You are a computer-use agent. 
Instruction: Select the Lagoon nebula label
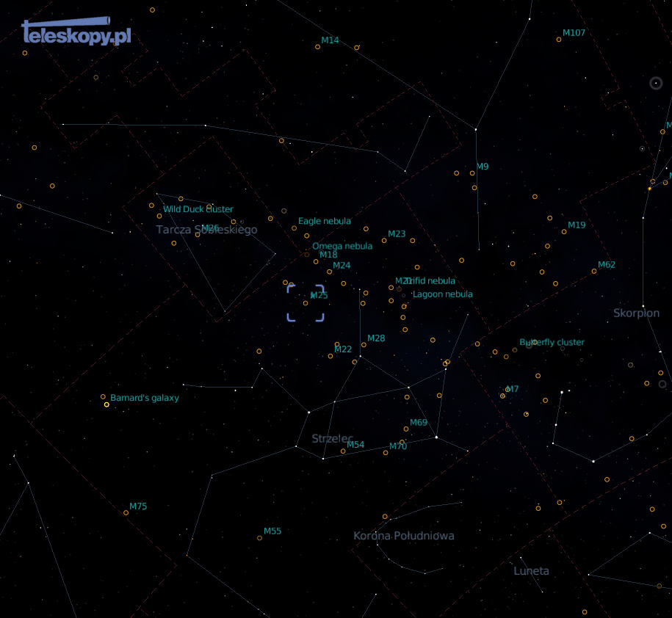tap(443, 294)
